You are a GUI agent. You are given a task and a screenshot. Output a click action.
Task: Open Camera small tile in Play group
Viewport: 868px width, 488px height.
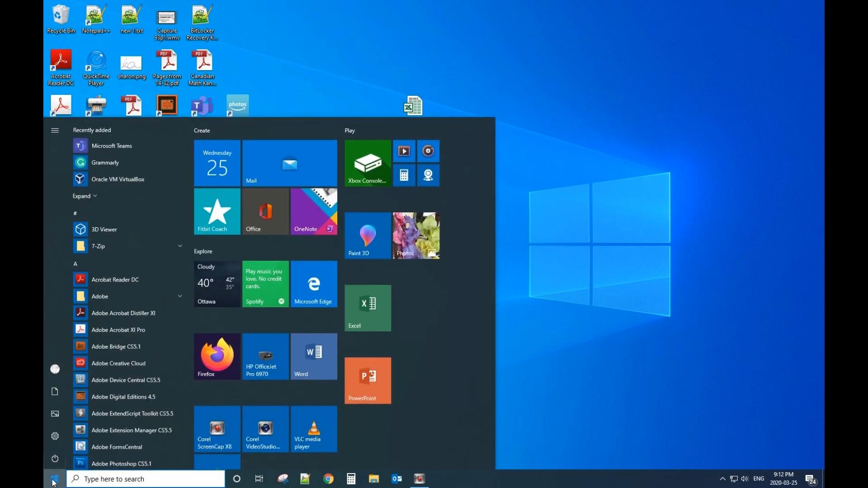(428, 175)
